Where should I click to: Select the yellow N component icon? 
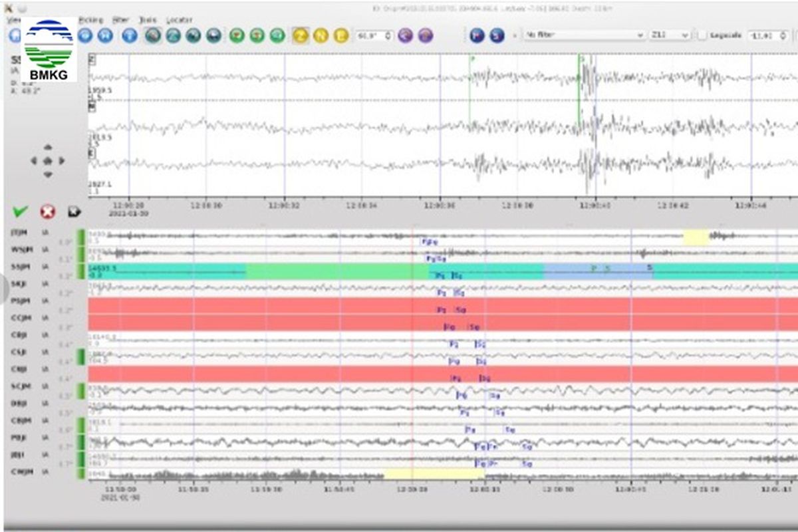321,35
